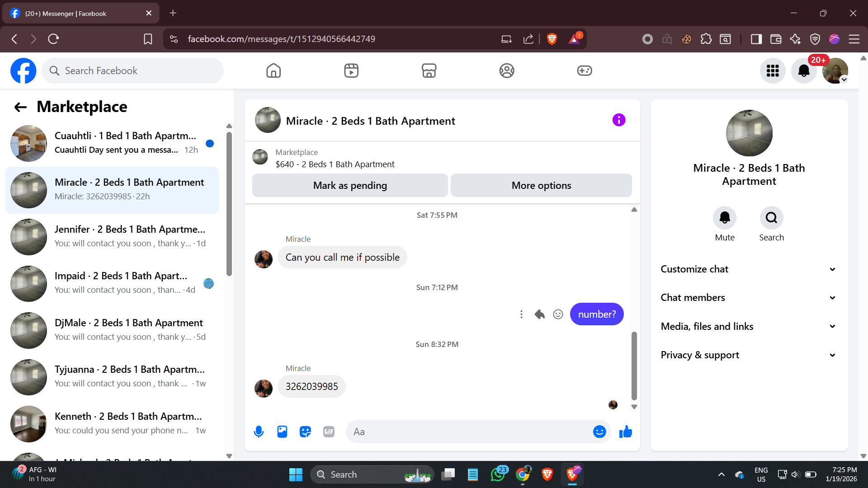Expand Media, files and links section
Image resolution: width=868 pixels, height=488 pixels.
(x=749, y=326)
